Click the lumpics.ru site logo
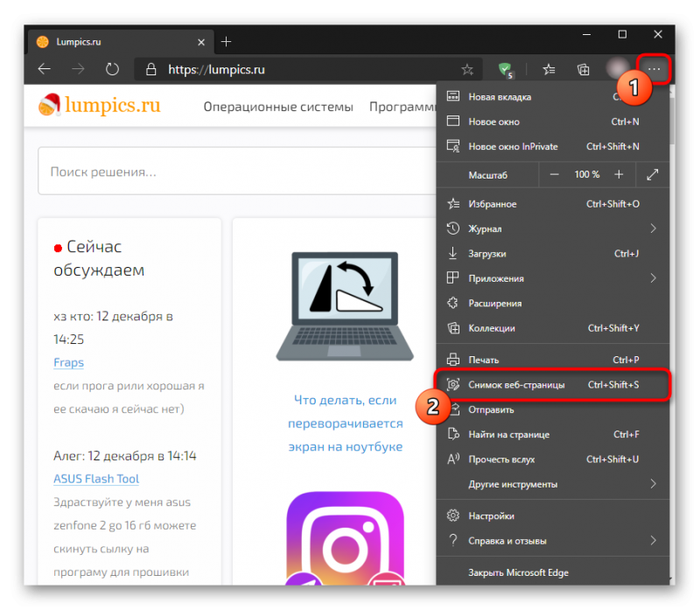700x610 pixels. (99, 105)
